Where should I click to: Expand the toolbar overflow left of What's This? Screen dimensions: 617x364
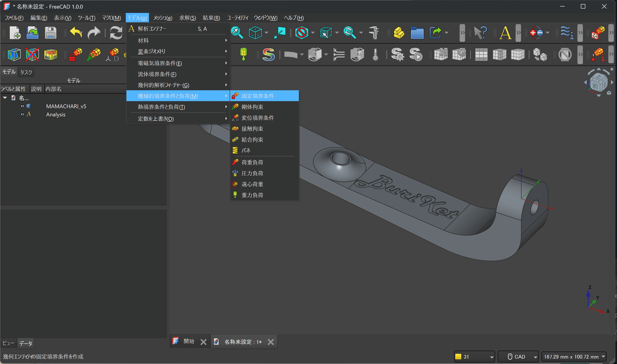pos(463,33)
